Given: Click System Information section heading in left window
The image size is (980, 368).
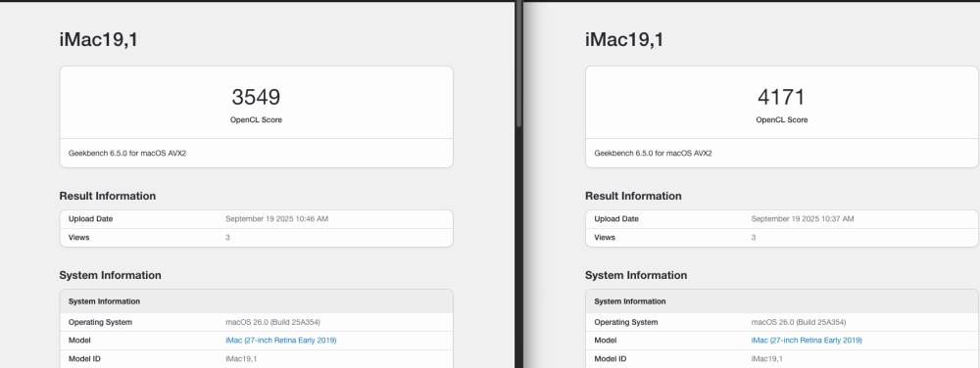Looking at the screenshot, I should (x=110, y=275).
